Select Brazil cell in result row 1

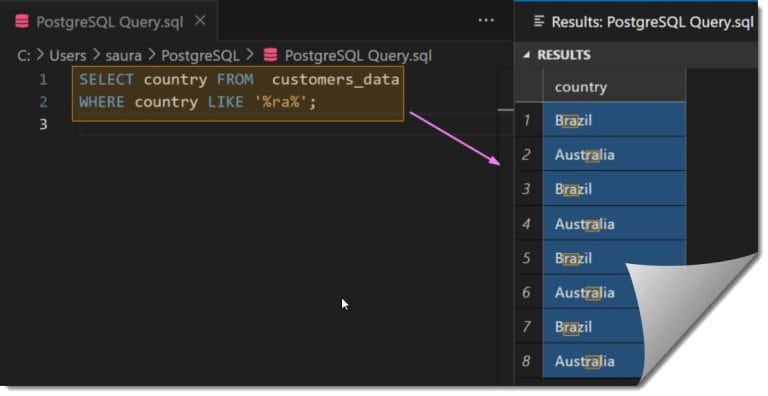tap(614, 120)
